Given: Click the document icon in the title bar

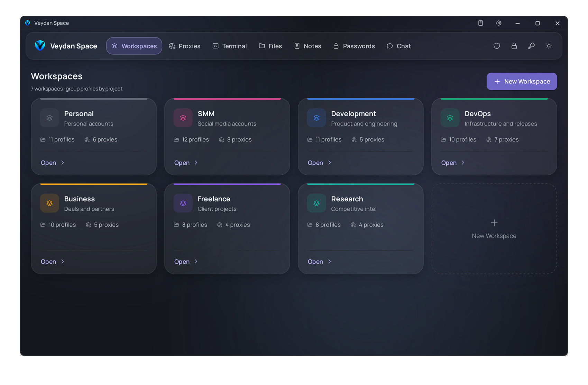Looking at the screenshot, I should point(480,23).
